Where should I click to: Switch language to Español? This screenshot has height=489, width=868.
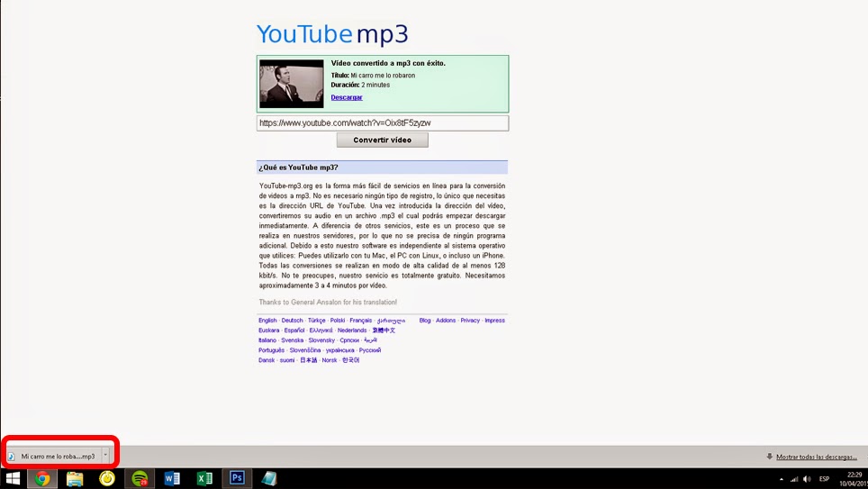coord(294,331)
